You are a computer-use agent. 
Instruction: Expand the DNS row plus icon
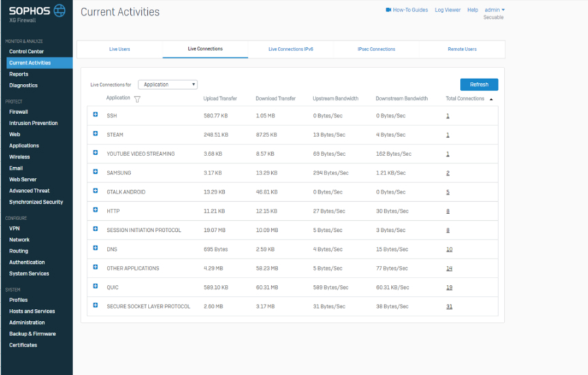pyautogui.click(x=95, y=249)
